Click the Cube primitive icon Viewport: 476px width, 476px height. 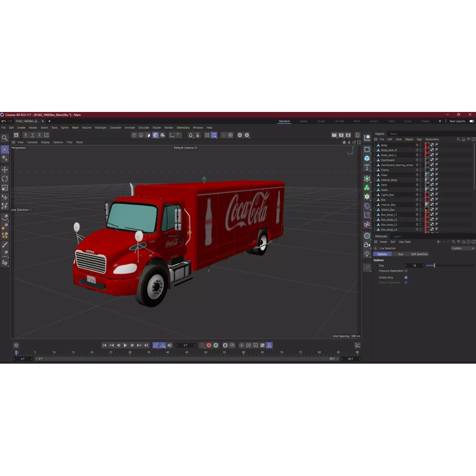click(367, 158)
